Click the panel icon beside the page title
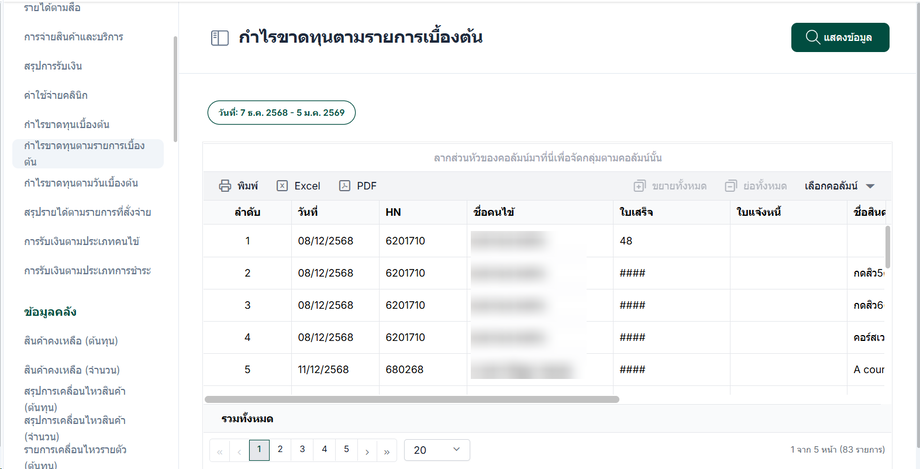920x469 pixels. (x=220, y=39)
